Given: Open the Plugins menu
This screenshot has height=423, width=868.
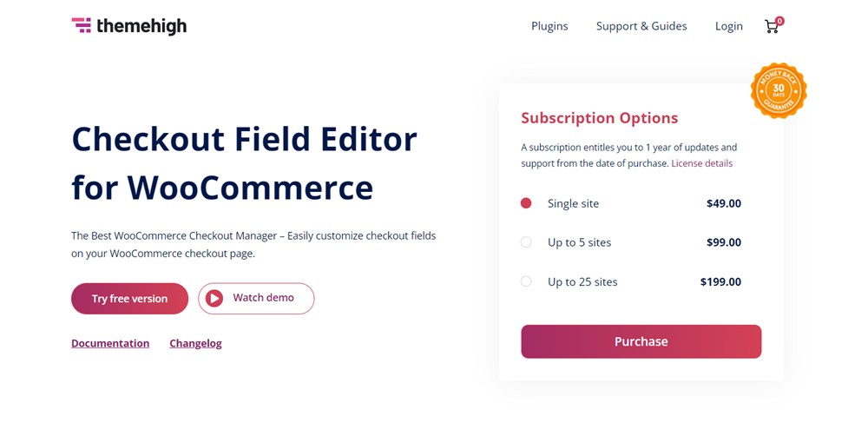Looking at the screenshot, I should 549,26.
